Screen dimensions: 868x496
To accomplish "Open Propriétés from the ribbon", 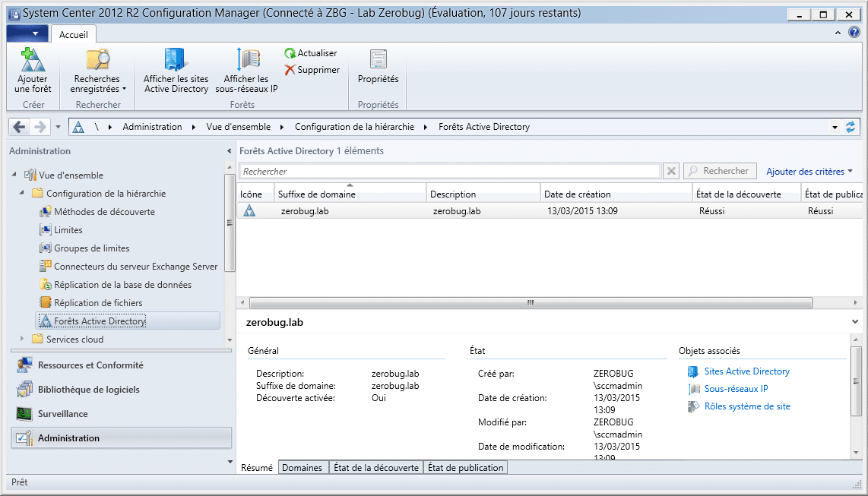I will click(378, 60).
